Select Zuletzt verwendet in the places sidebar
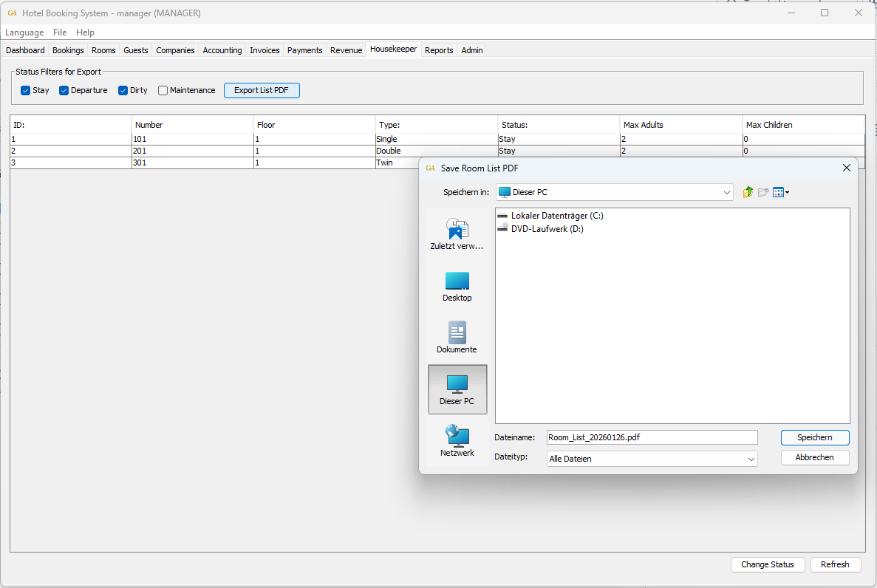The image size is (877, 588). [457, 234]
